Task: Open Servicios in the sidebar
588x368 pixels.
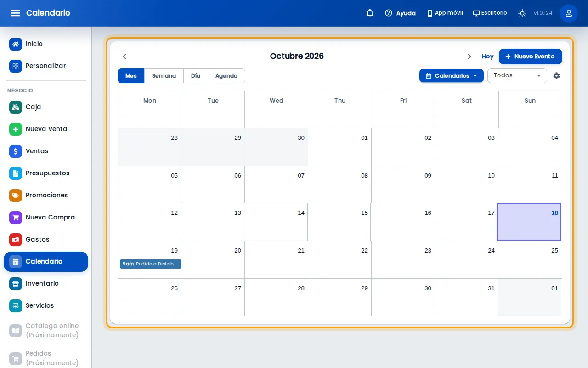Action: (x=46, y=305)
